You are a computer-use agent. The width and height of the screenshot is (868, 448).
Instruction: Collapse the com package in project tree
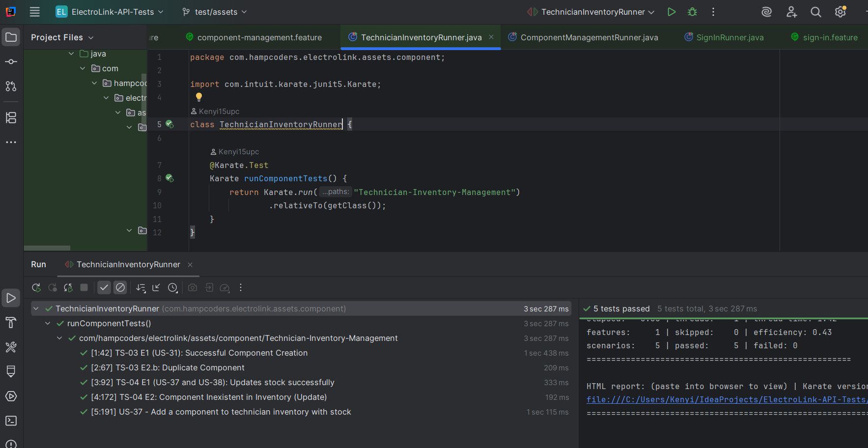pyautogui.click(x=83, y=68)
